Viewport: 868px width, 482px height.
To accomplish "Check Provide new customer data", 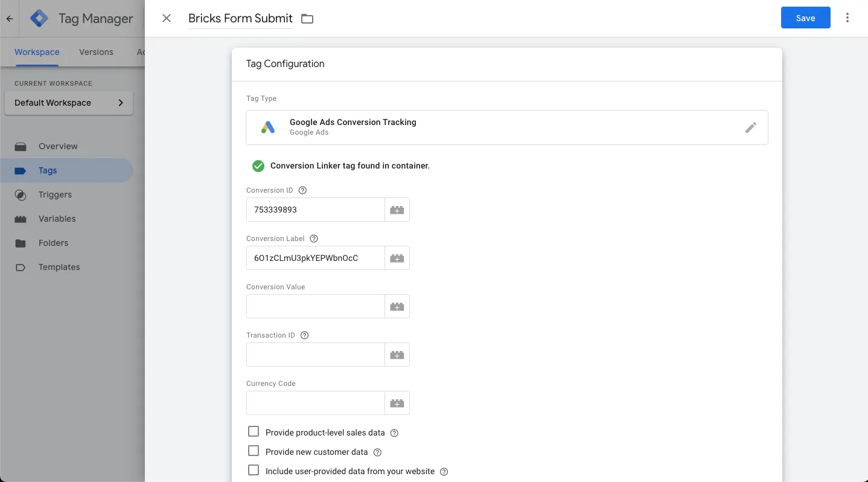I will 254,451.
